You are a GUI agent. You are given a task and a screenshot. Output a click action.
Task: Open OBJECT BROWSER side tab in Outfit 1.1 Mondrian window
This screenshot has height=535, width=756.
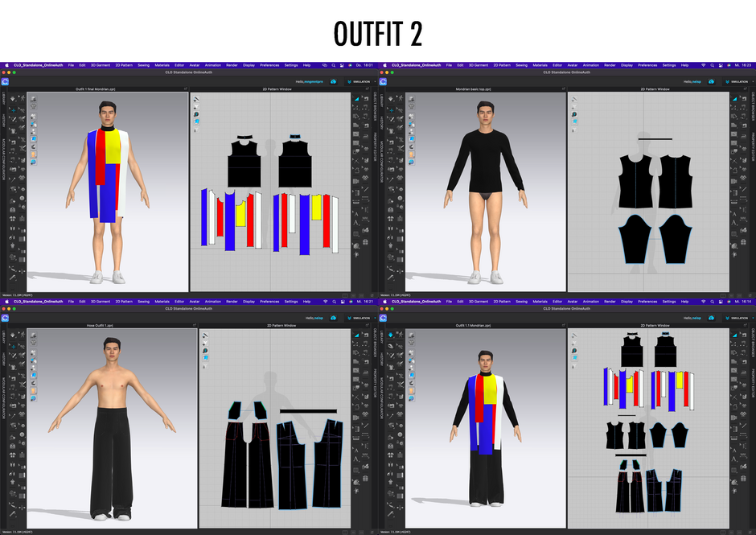point(753,343)
